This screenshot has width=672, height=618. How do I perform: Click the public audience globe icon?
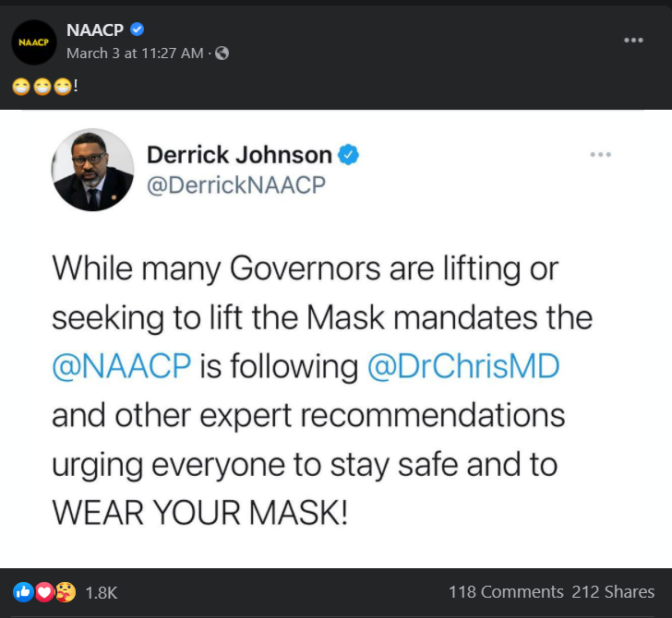pyautogui.click(x=222, y=53)
